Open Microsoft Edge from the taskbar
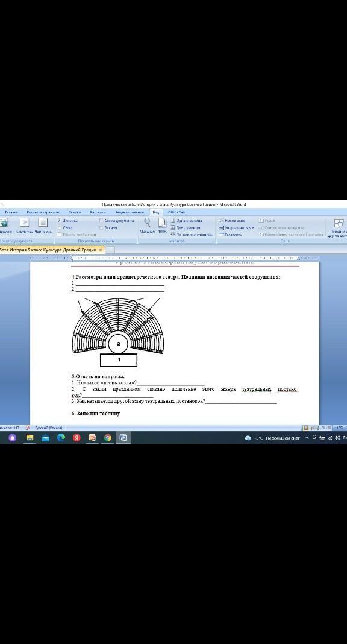This screenshot has width=347, height=644. [61, 438]
